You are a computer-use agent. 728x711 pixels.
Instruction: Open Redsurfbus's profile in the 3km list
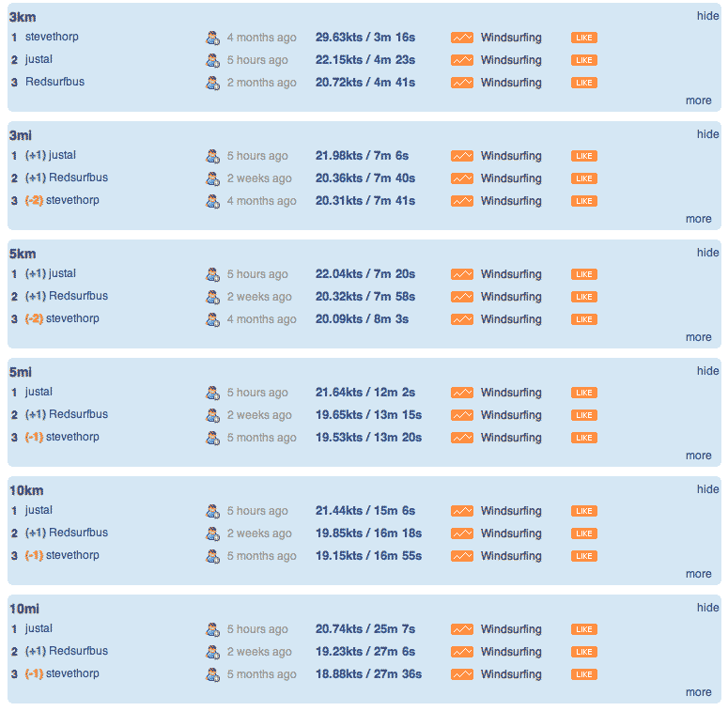tap(54, 82)
